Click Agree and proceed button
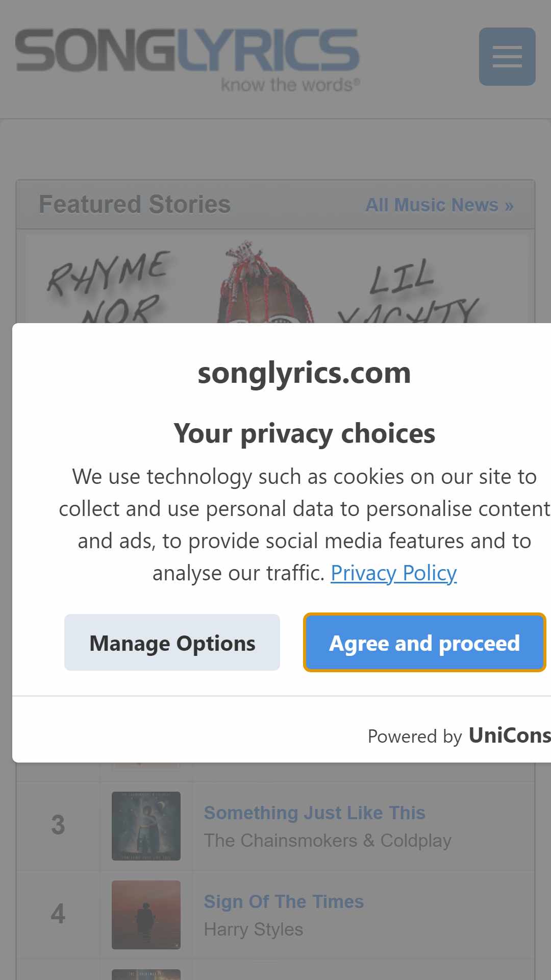Image resolution: width=551 pixels, height=980 pixels. click(424, 643)
